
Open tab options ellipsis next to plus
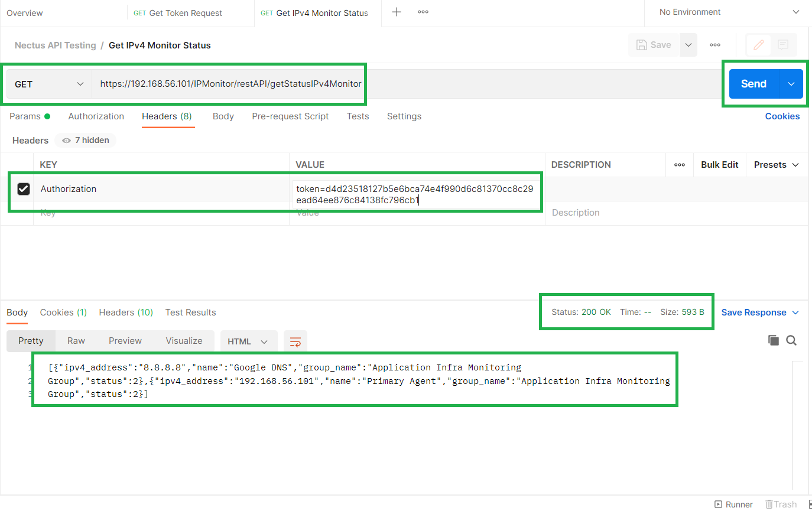coord(423,12)
